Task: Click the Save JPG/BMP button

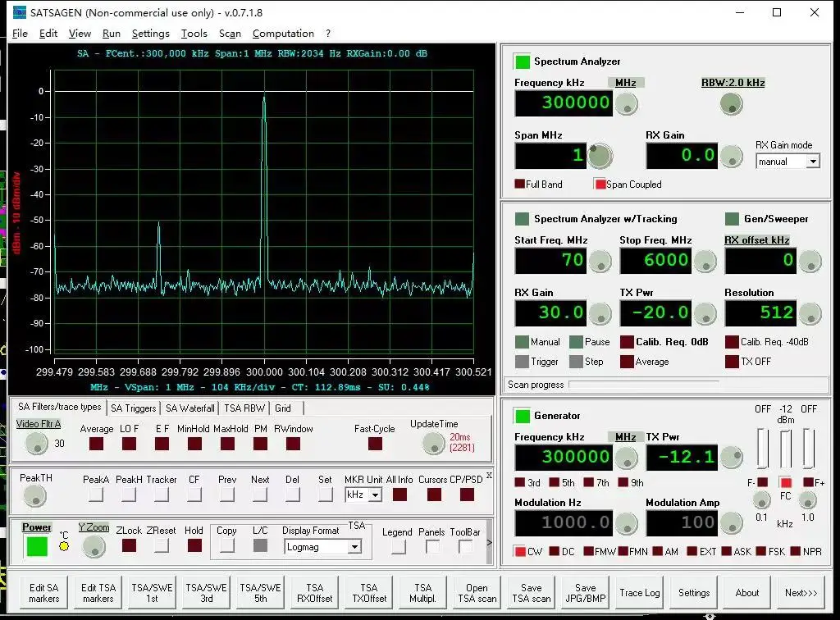Action: 584,591
